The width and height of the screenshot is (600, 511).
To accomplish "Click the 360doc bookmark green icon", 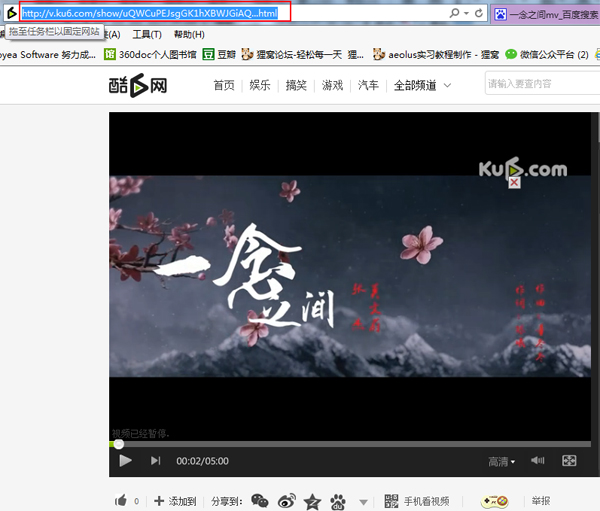I will coord(109,54).
